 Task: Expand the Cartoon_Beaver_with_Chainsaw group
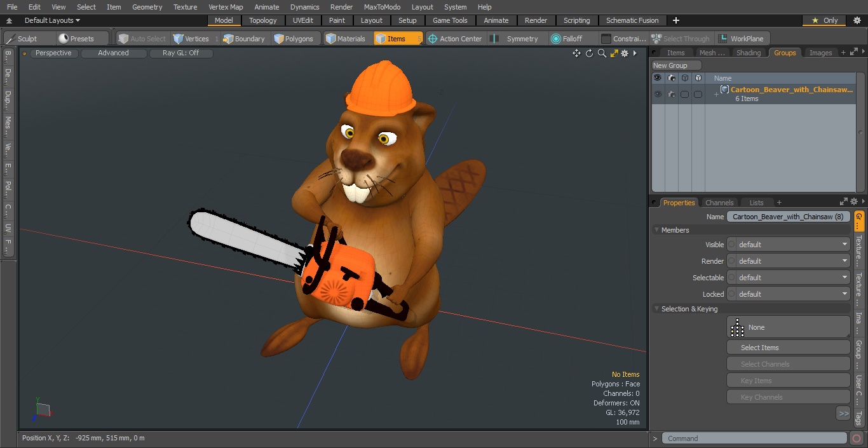(716, 95)
